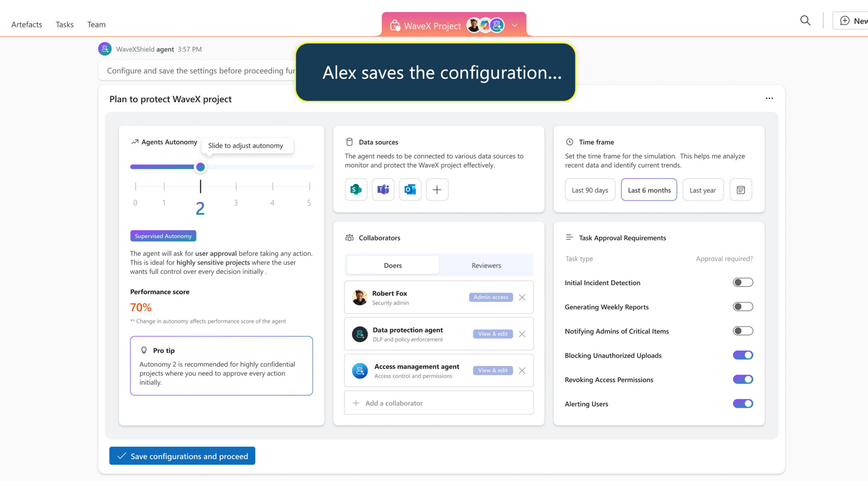
Task: Set autonomy slider to level 4
Action: 273,167
